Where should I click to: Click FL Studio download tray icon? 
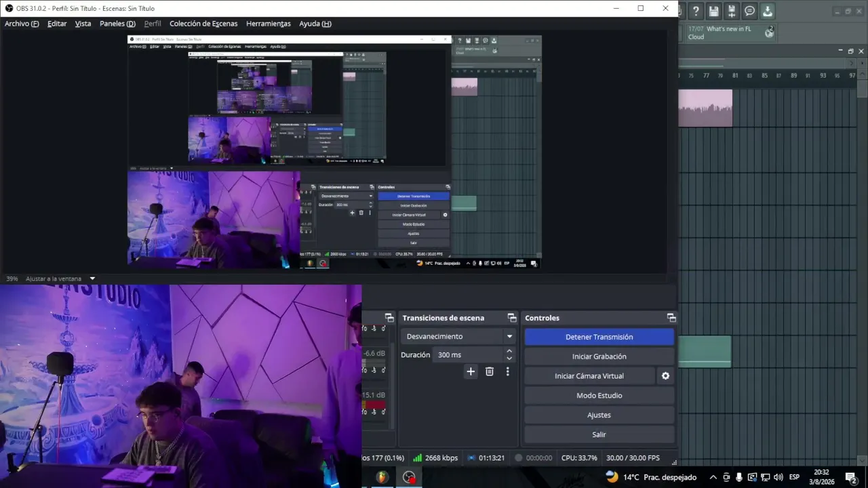[767, 11]
